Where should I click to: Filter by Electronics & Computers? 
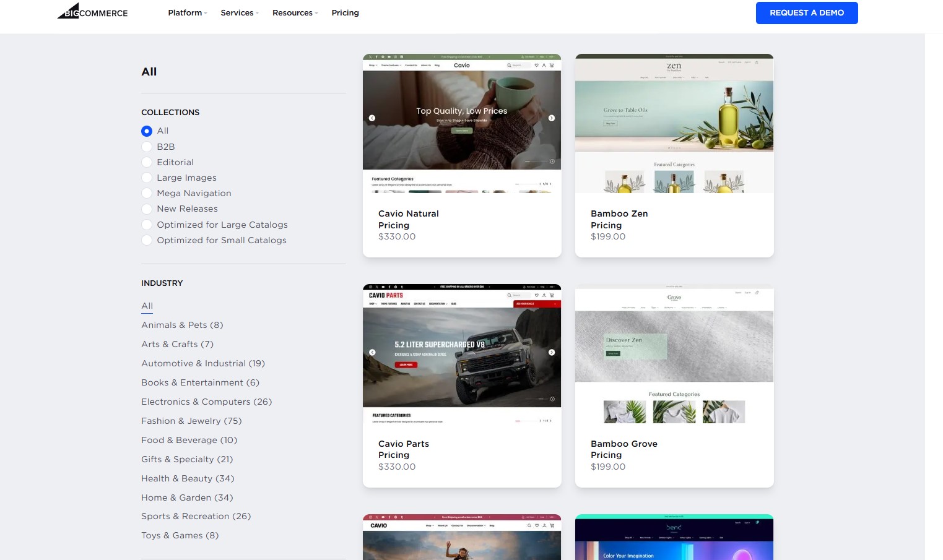[x=206, y=402]
